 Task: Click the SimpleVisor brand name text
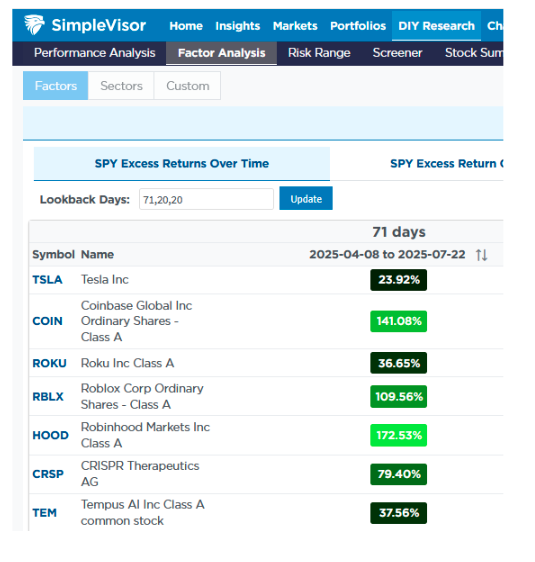click(x=99, y=25)
